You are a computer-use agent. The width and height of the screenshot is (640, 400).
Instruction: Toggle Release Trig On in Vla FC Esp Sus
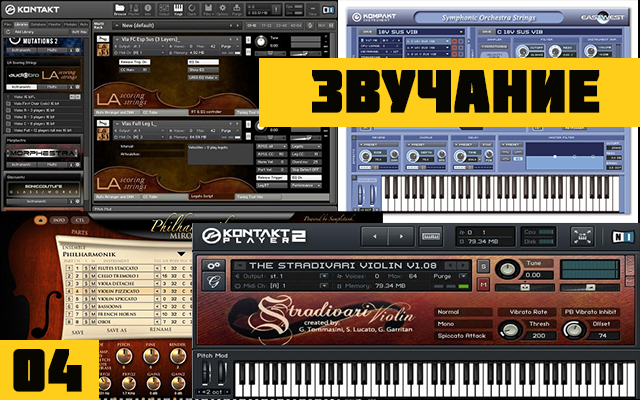click(135, 62)
